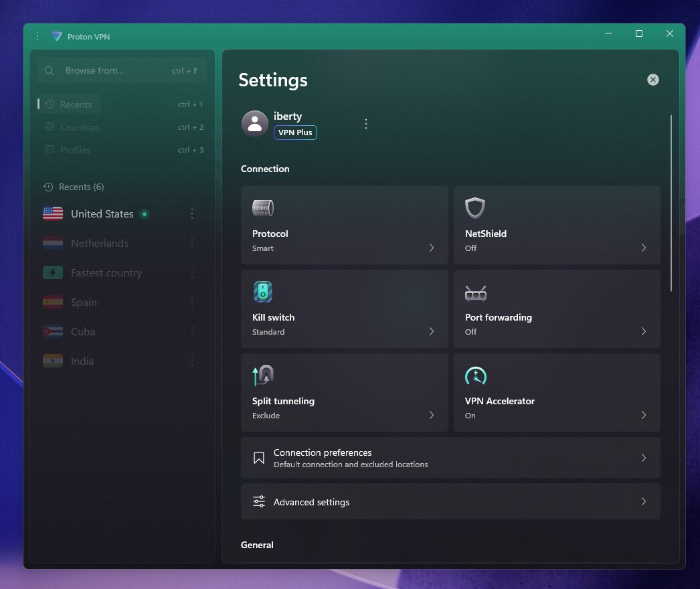Expand Split tunneling card chevron
The height and width of the screenshot is (589, 700).
click(x=431, y=415)
